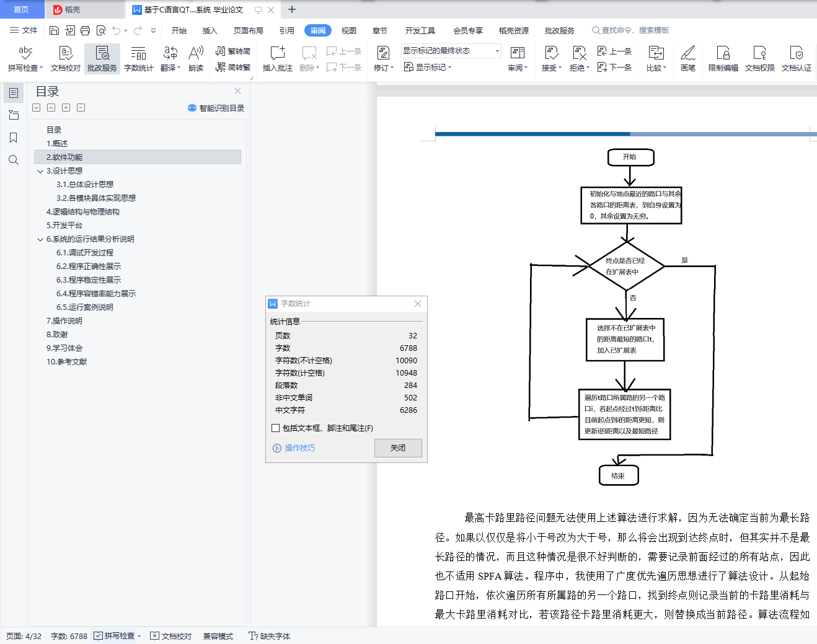
Task: Switch to the 页面布局 ribbon tab
Action: point(249,30)
